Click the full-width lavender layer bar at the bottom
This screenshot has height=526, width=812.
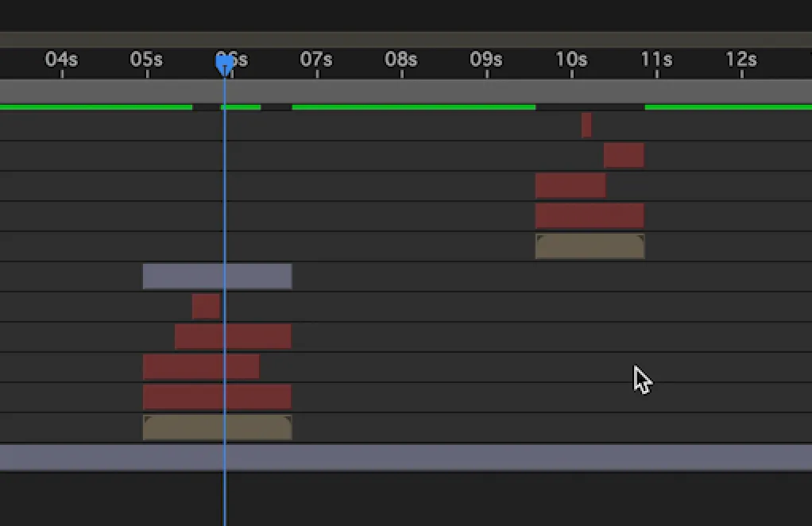(x=406, y=457)
